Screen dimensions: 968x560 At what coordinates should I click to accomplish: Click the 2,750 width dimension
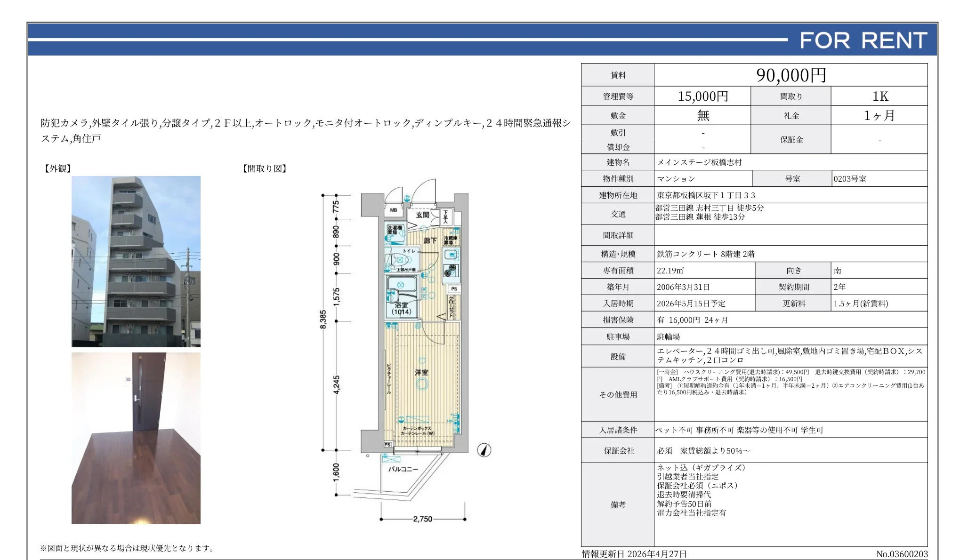tap(422, 519)
